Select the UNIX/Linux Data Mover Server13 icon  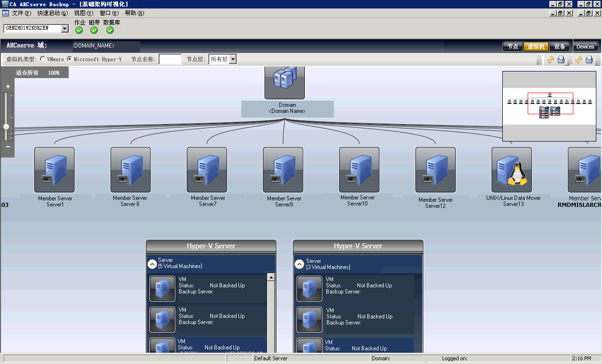512,170
